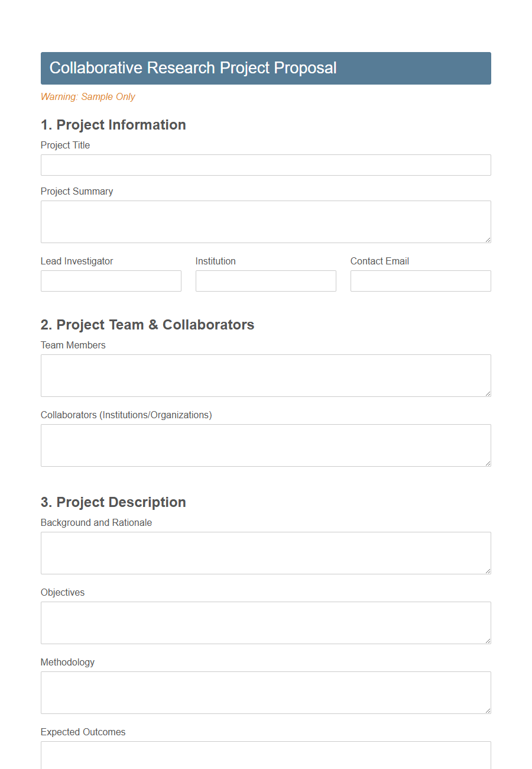Click the Methodology text area
The width and height of the screenshot is (532, 769).
point(265,692)
